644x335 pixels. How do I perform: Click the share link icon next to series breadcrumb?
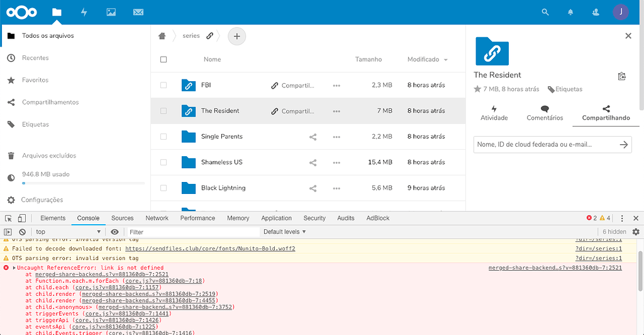coord(210,36)
